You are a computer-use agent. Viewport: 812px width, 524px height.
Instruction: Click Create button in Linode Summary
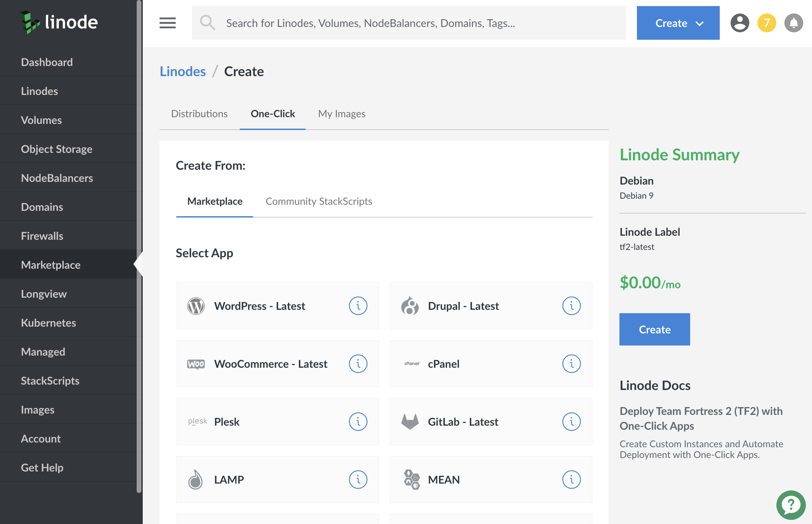(654, 329)
